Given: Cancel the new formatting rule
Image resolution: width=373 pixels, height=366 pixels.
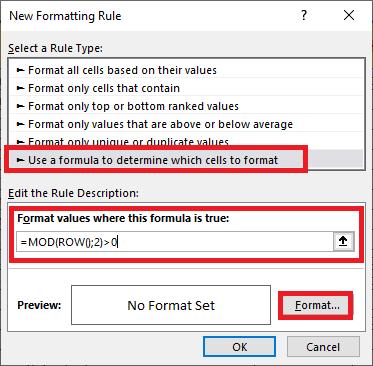Looking at the screenshot, I should pos(323,347).
